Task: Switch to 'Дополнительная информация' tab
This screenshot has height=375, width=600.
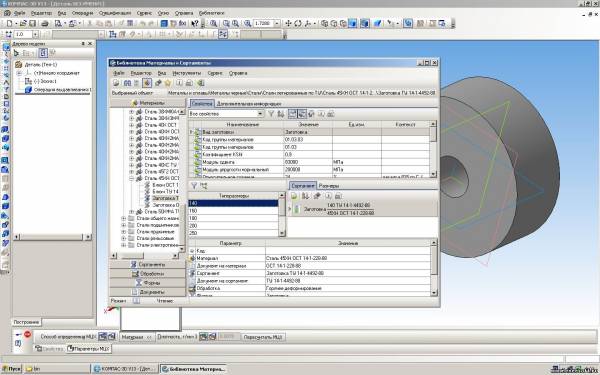Action: click(249, 104)
